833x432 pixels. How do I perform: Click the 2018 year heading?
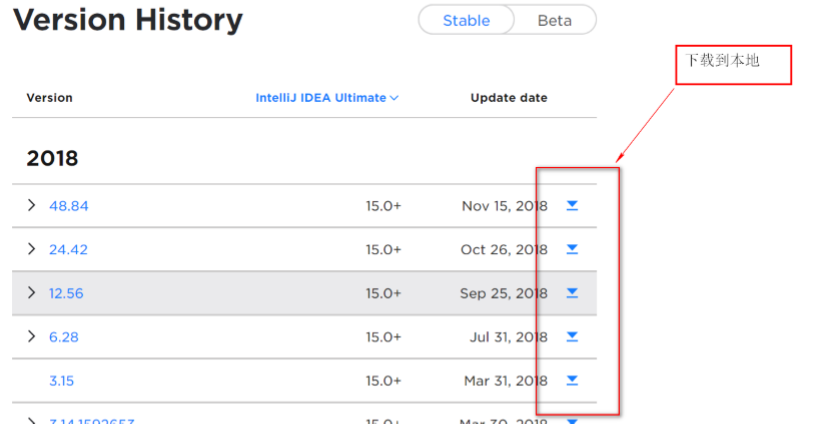52,158
